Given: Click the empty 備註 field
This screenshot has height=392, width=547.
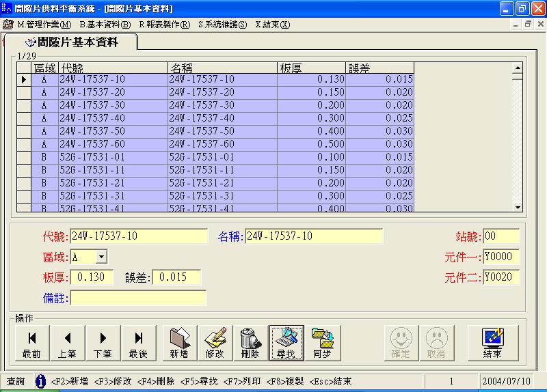Looking at the screenshot, I should click(x=139, y=298).
